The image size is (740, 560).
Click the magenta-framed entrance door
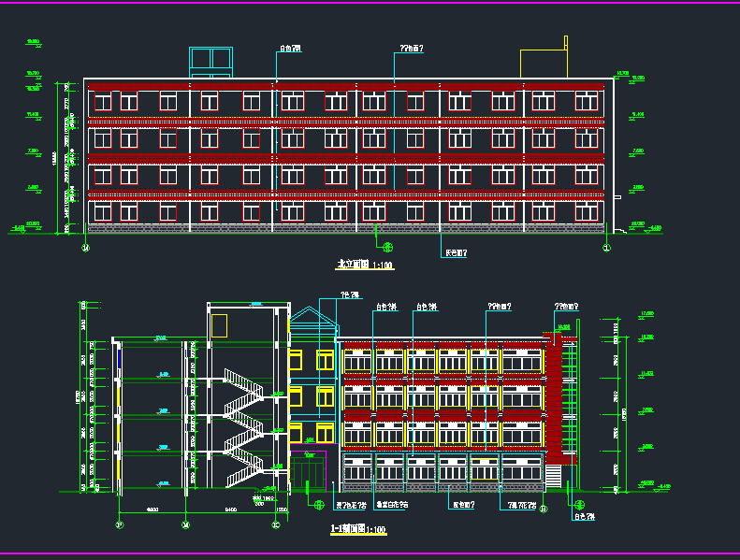coord(308,470)
